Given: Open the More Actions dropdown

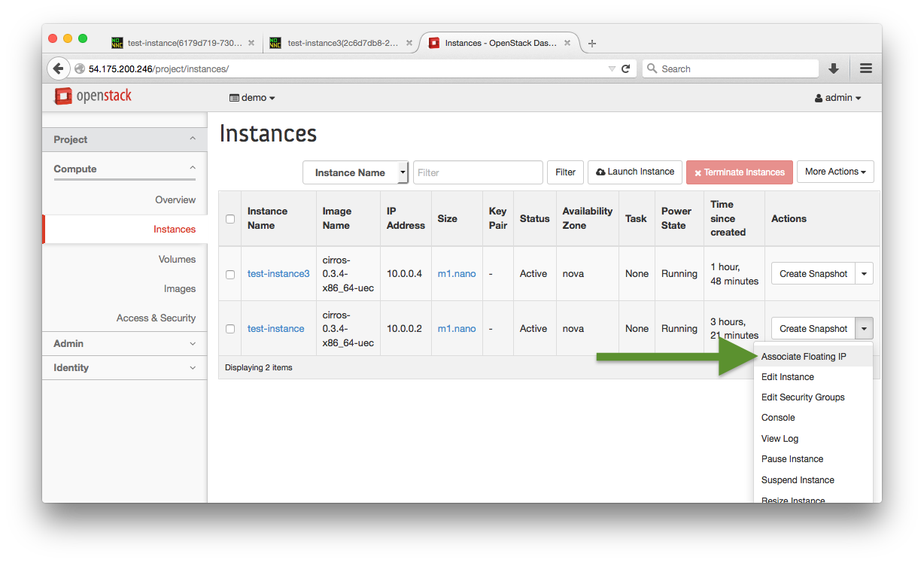Looking at the screenshot, I should pyautogui.click(x=834, y=172).
